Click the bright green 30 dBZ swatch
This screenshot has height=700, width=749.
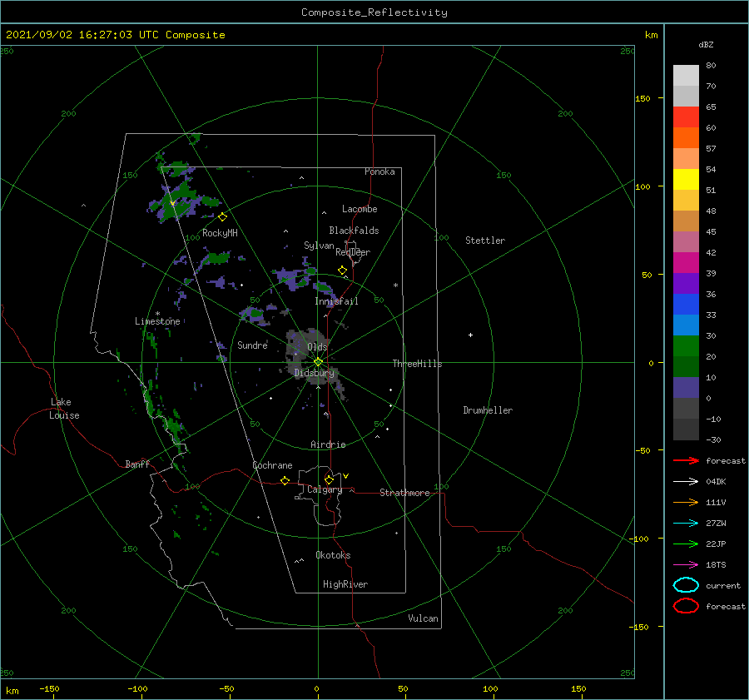point(686,346)
